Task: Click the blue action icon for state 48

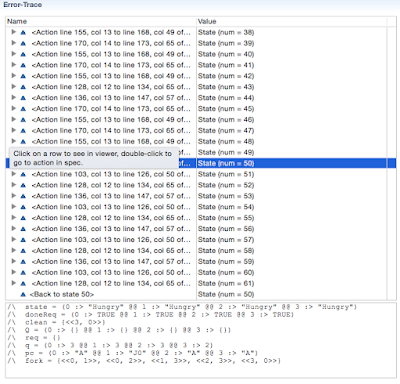Action: tap(23, 142)
